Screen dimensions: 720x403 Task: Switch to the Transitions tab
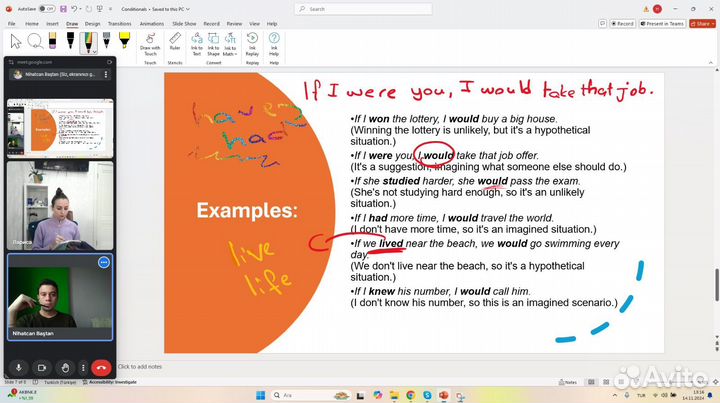point(119,23)
